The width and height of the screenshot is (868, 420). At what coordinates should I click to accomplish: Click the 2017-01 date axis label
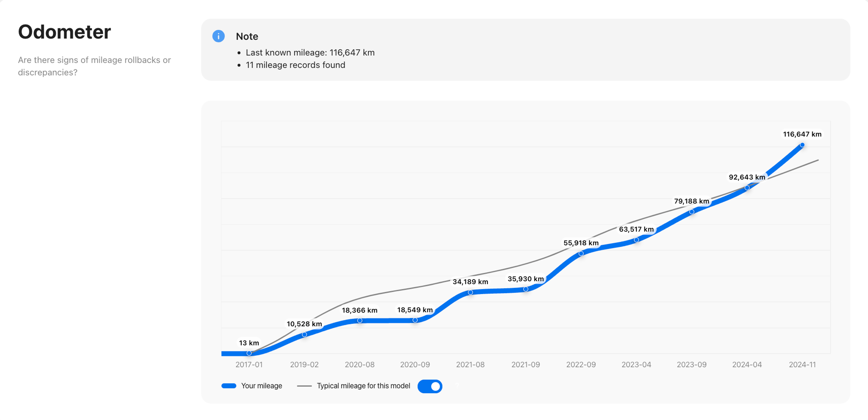(x=249, y=364)
